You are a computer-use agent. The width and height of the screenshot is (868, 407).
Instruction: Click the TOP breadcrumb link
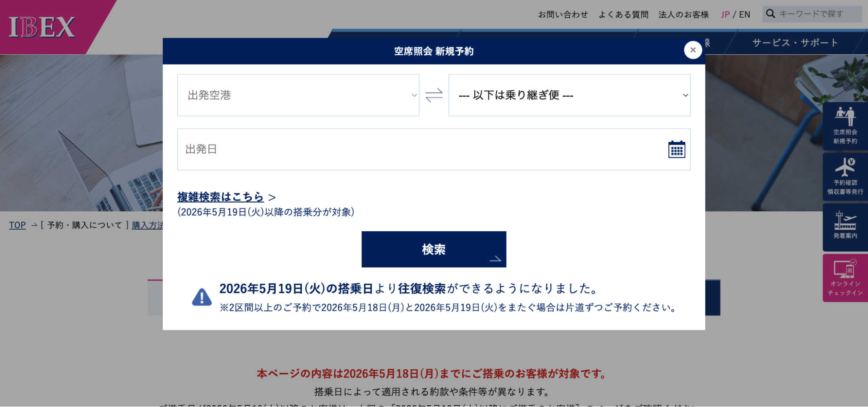(x=17, y=225)
